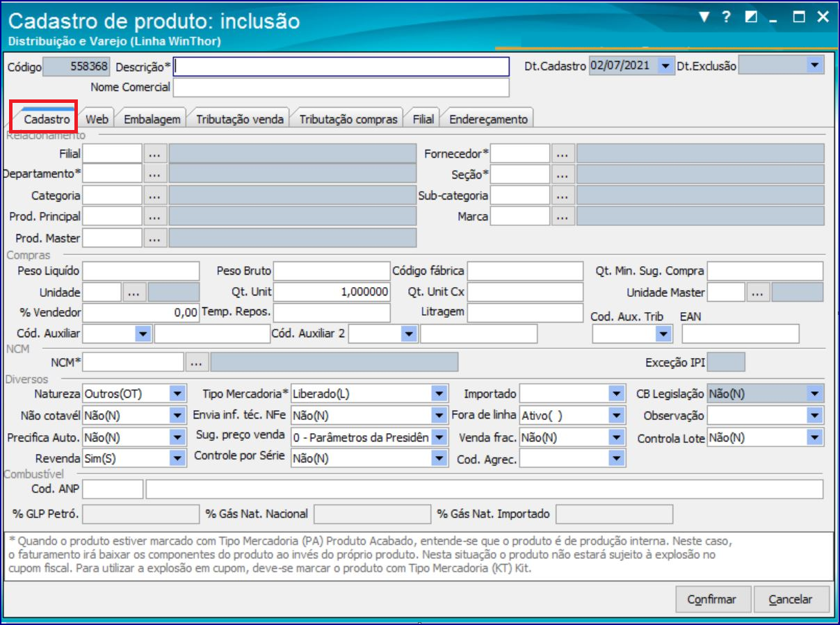
Task: Expand the Tipo Mercadoria dropdown
Action: tap(439, 394)
